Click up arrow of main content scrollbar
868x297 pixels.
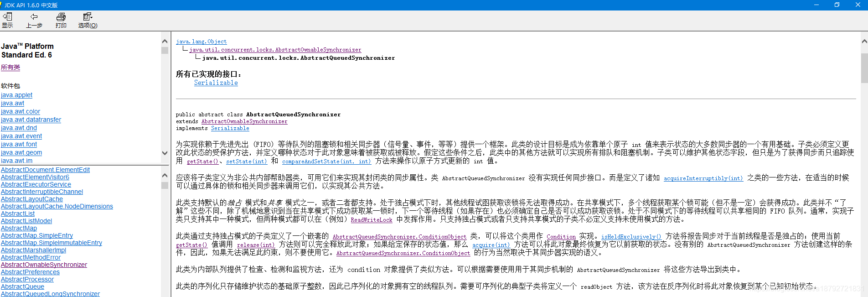tap(864, 41)
